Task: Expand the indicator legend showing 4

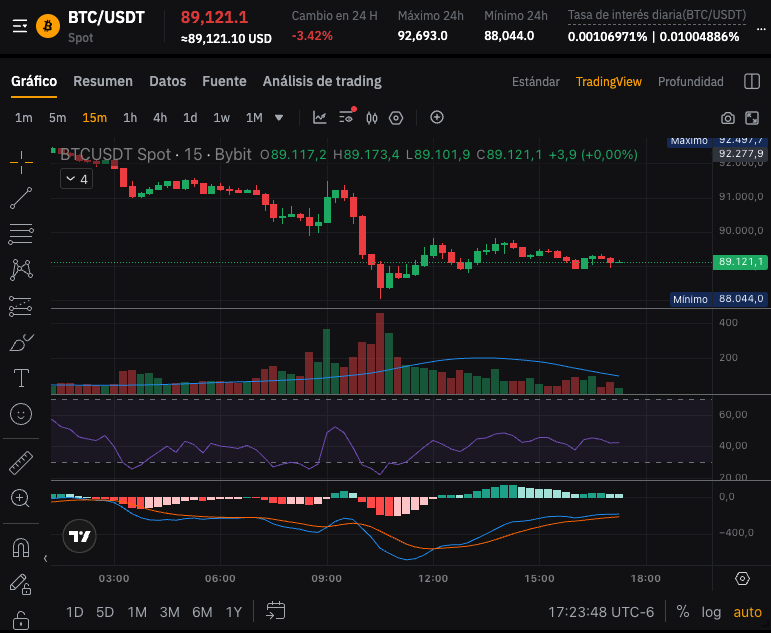Action: pos(77,179)
